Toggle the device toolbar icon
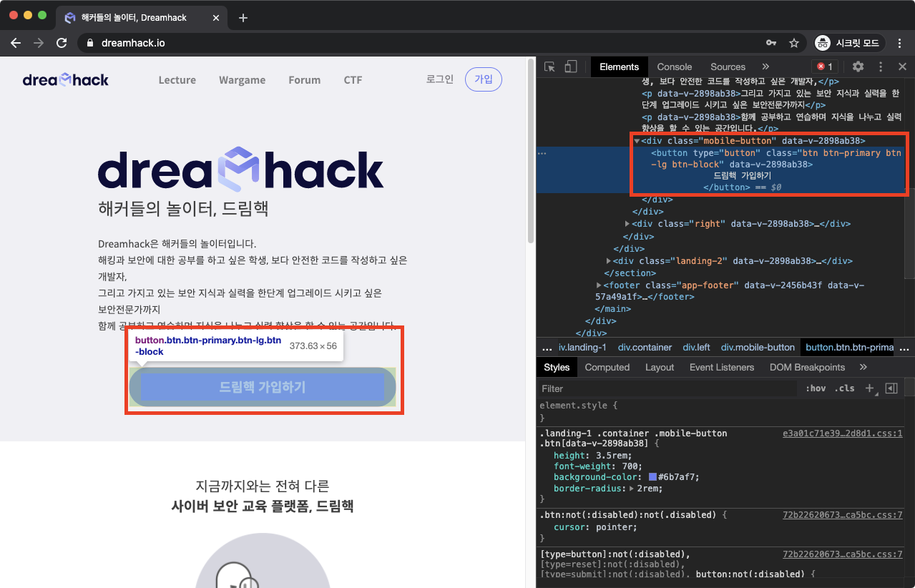The image size is (915, 588). [x=571, y=67]
